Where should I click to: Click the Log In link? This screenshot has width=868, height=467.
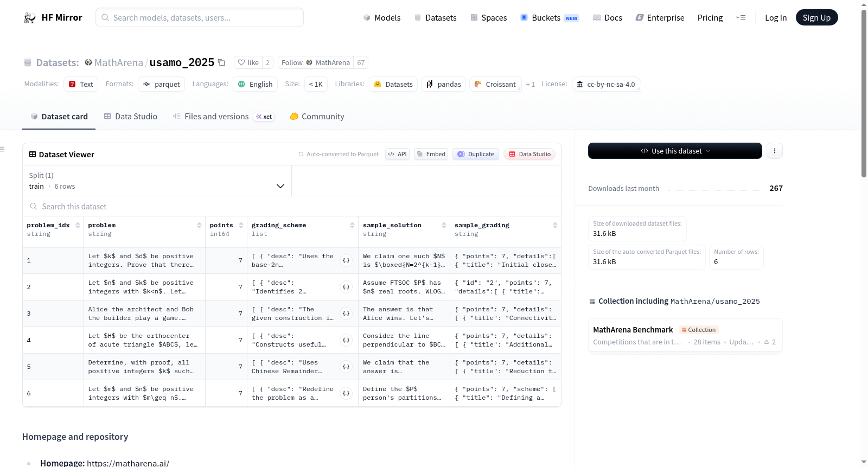pyautogui.click(x=776, y=18)
